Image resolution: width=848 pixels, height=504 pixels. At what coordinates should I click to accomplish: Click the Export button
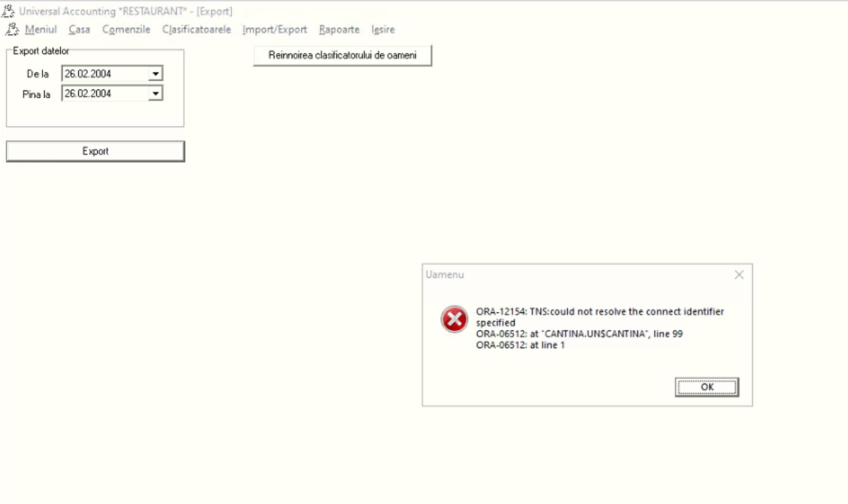(95, 151)
